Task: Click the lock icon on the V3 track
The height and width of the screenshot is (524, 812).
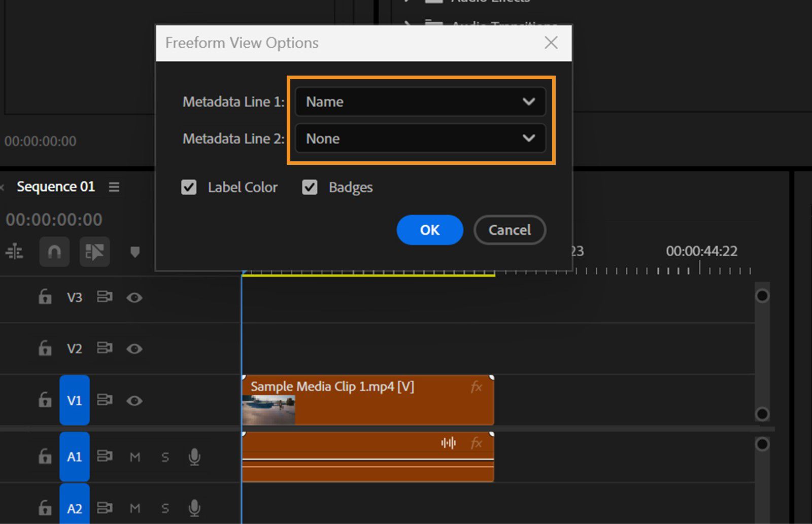Action: pos(45,298)
